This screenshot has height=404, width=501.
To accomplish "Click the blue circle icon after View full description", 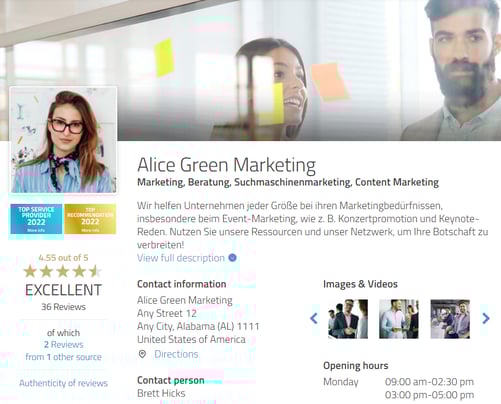I will (232, 258).
